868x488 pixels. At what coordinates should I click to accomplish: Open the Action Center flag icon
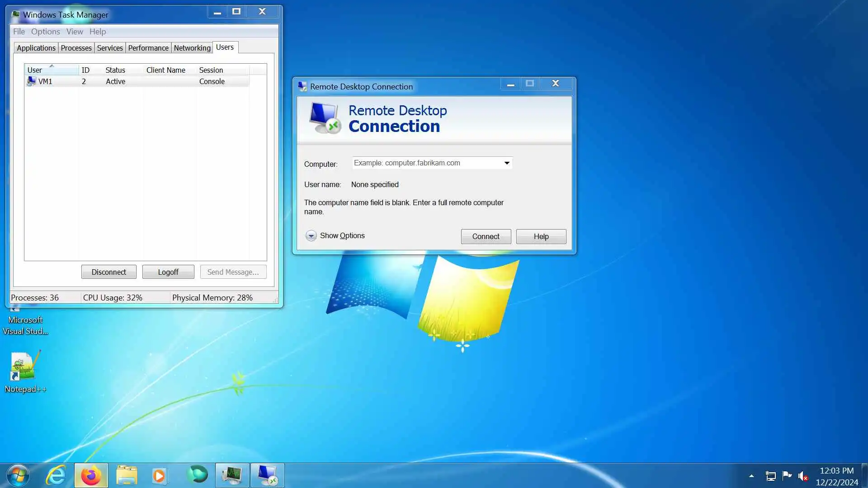click(787, 475)
